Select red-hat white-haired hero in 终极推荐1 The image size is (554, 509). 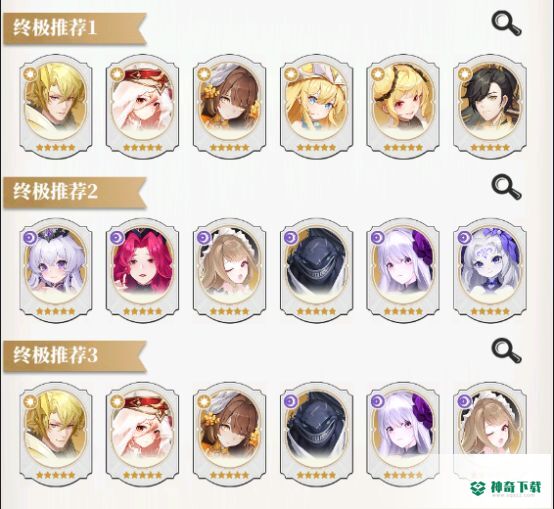click(142, 107)
